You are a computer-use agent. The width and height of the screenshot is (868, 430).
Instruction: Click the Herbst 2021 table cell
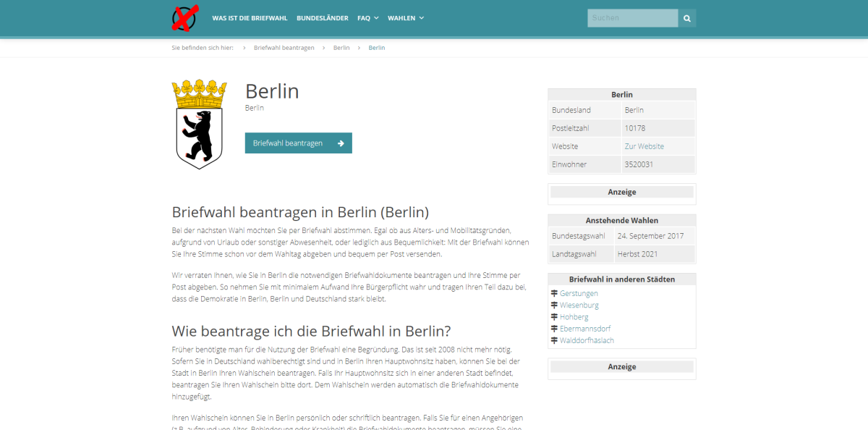[x=655, y=254]
